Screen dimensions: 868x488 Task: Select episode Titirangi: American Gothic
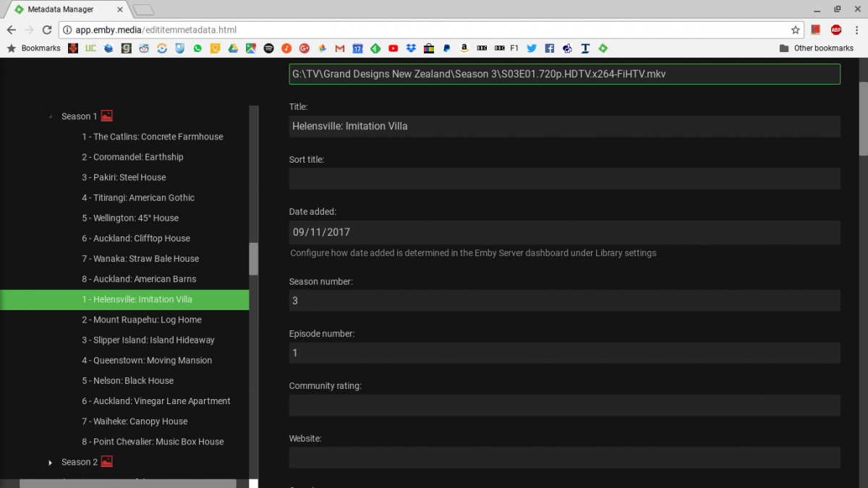click(138, 197)
